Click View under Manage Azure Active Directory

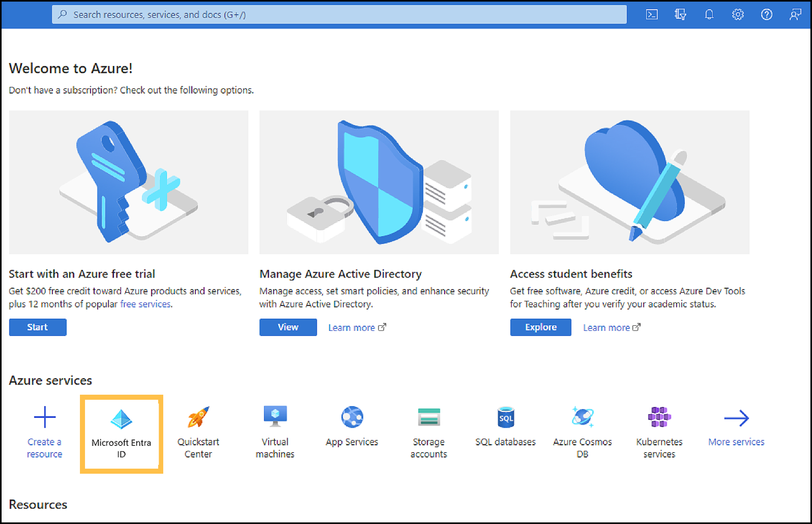pyautogui.click(x=288, y=327)
